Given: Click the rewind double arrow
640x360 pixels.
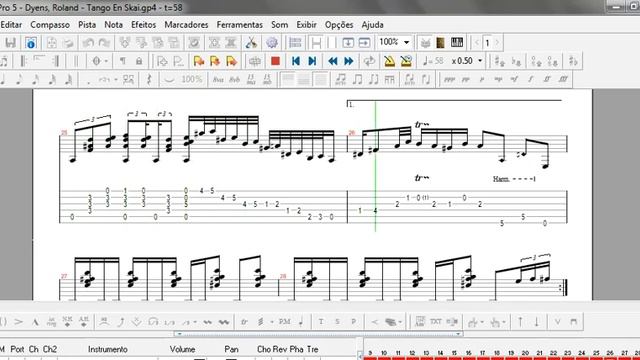Looking at the screenshot, I should coord(333,61).
